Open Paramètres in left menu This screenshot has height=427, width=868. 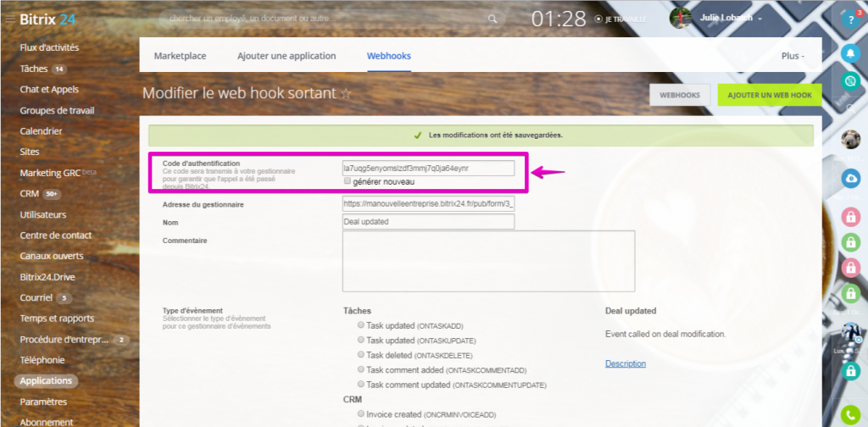click(x=43, y=402)
